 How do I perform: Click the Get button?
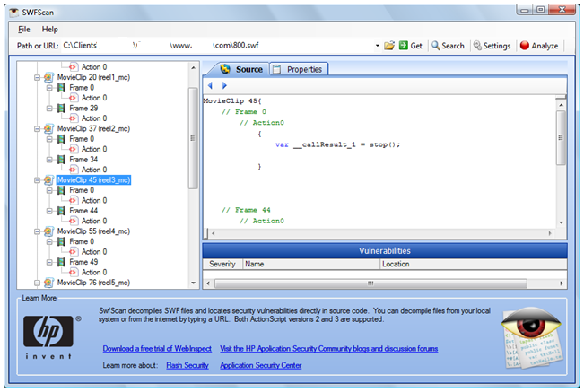tap(411, 46)
